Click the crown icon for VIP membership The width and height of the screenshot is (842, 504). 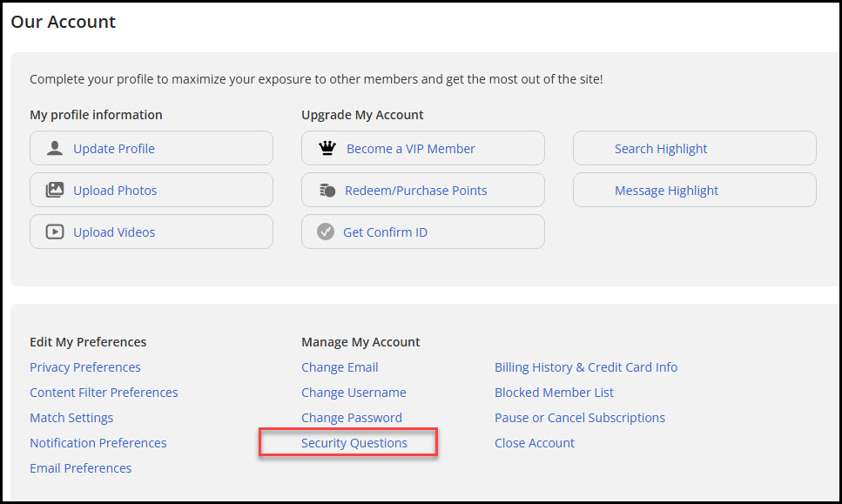click(327, 148)
